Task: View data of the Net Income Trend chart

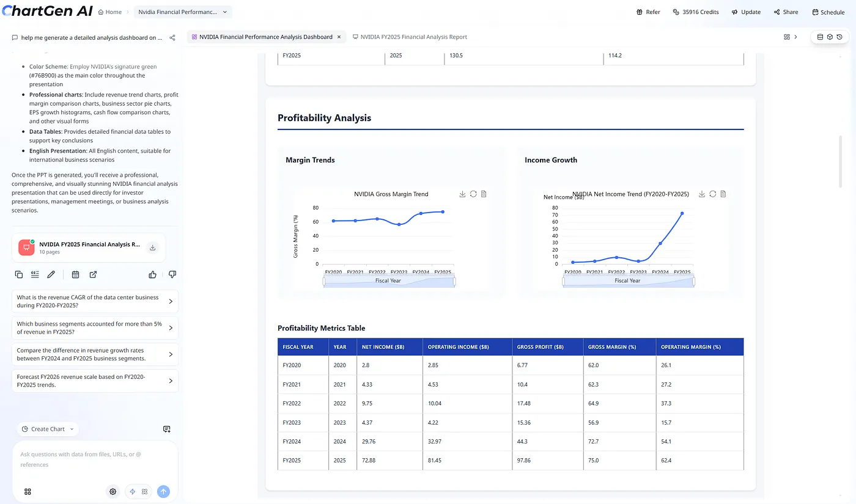Action: [723, 194]
